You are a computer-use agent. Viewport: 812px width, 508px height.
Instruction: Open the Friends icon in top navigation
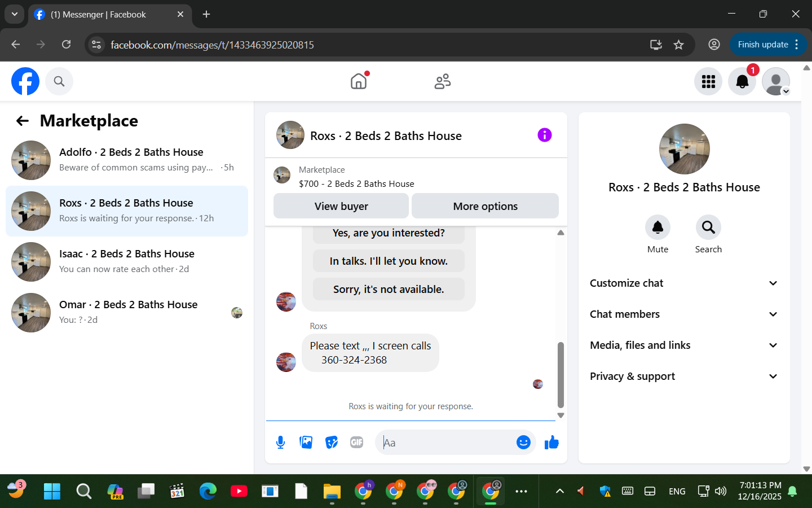[443, 81]
